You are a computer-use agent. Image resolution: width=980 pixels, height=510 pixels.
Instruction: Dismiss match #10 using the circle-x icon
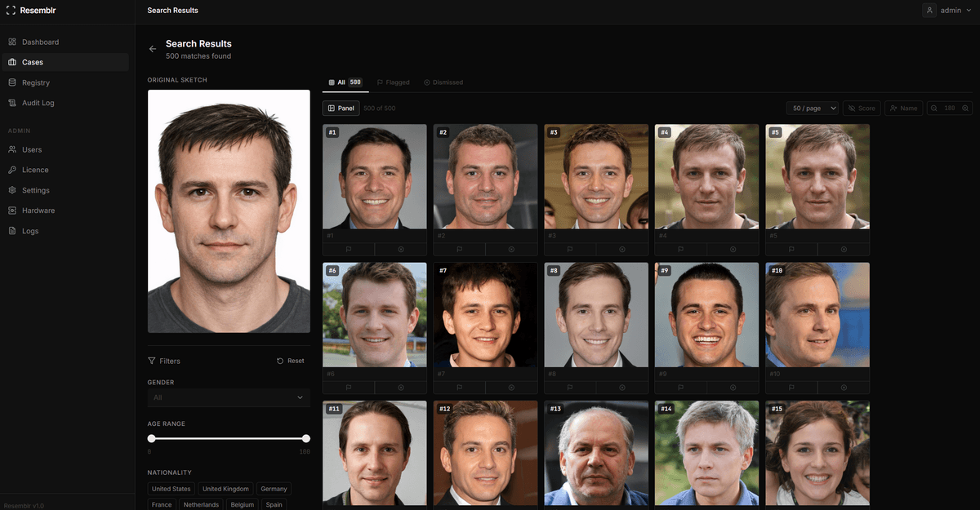tap(844, 388)
